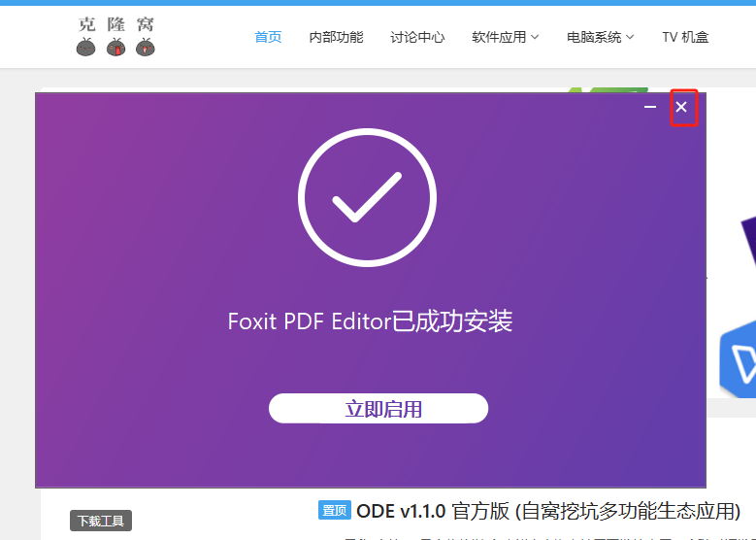Expand the 软件应用 dropdown menu
This screenshot has height=540, width=756.
coord(505,37)
